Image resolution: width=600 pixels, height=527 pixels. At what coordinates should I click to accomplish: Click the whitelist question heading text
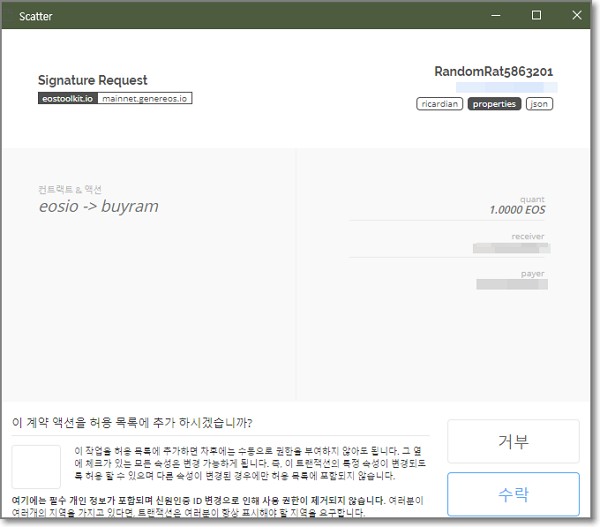[132, 421]
